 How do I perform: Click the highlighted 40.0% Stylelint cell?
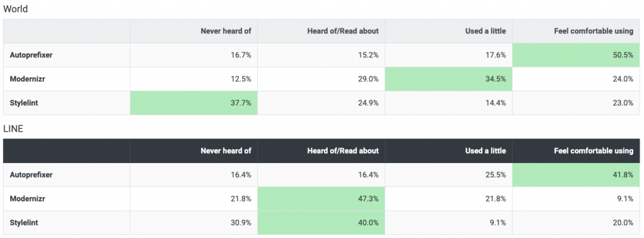[x=321, y=222]
